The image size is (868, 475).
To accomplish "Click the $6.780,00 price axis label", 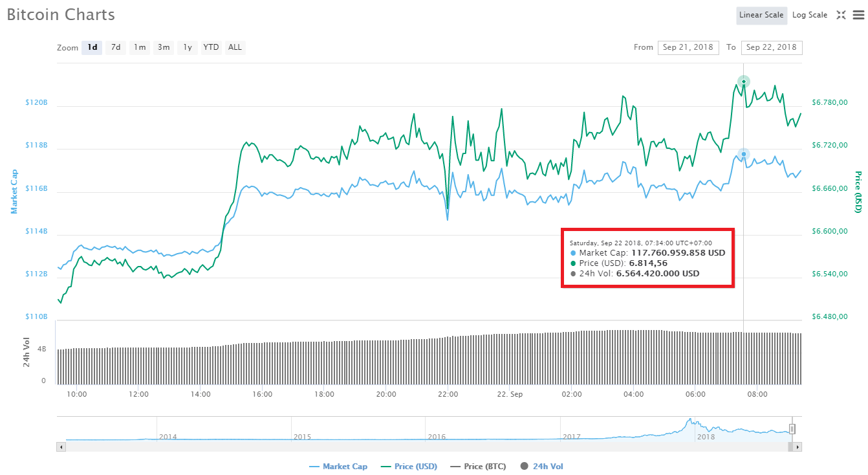I will coord(830,102).
